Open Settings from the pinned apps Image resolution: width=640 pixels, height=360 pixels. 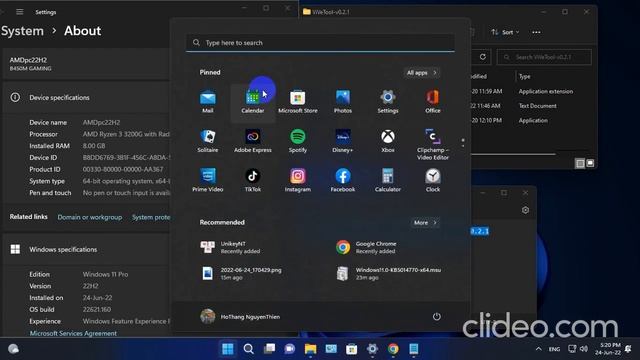(x=388, y=102)
